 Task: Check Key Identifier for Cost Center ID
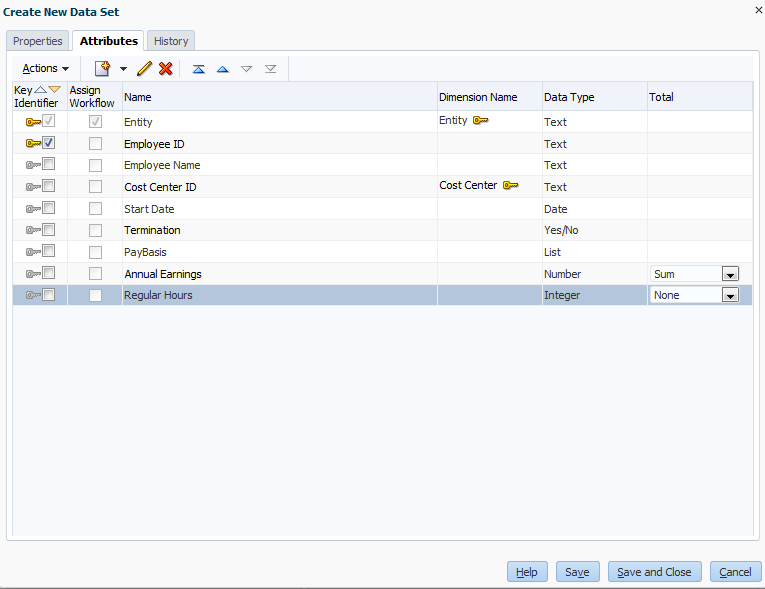coord(48,186)
